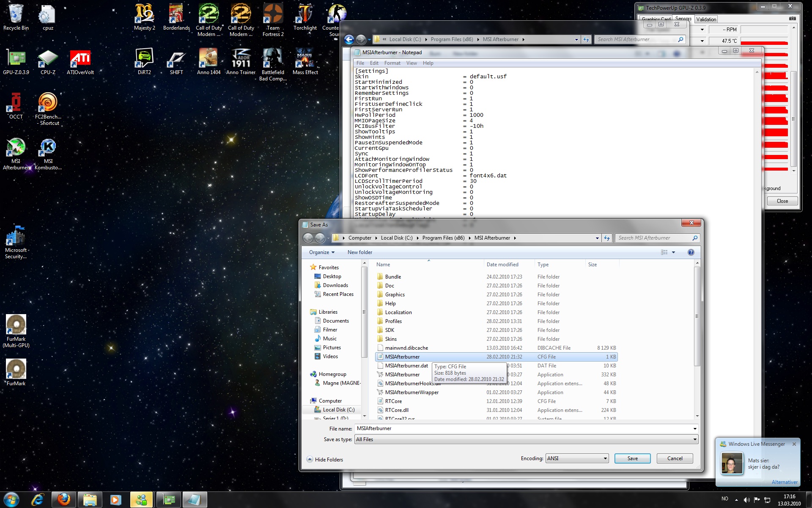Open Notepad Format menu
The height and width of the screenshot is (508, 812).
[x=392, y=63]
